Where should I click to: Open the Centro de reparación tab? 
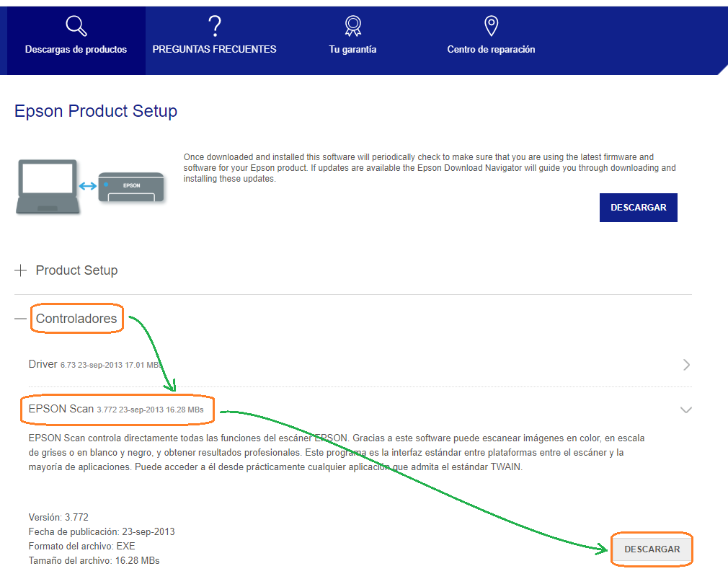(491, 41)
